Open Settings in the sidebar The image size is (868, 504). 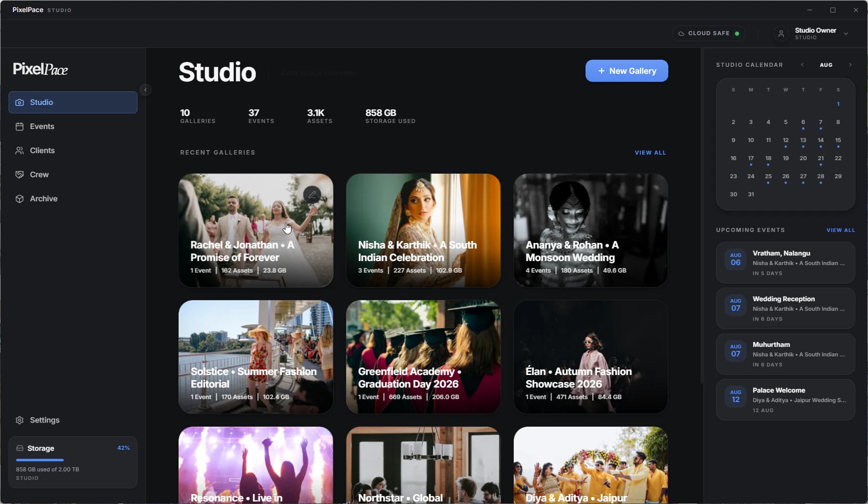73,420
